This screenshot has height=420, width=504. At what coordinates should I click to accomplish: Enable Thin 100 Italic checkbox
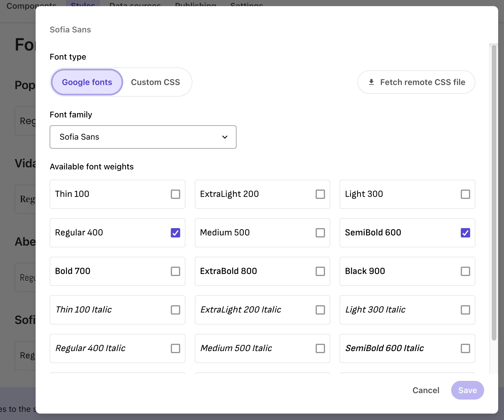pos(175,310)
